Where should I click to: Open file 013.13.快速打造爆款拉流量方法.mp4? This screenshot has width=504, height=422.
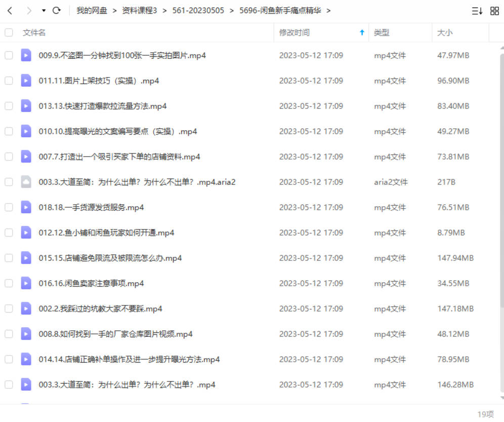click(103, 106)
